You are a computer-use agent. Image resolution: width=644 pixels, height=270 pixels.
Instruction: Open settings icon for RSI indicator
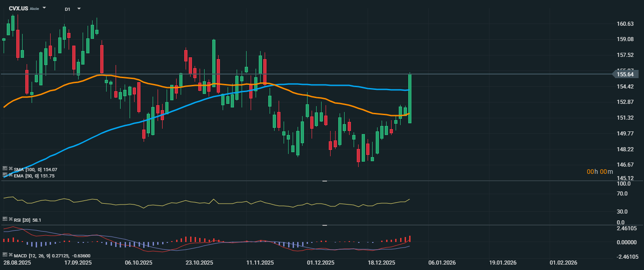5,219
